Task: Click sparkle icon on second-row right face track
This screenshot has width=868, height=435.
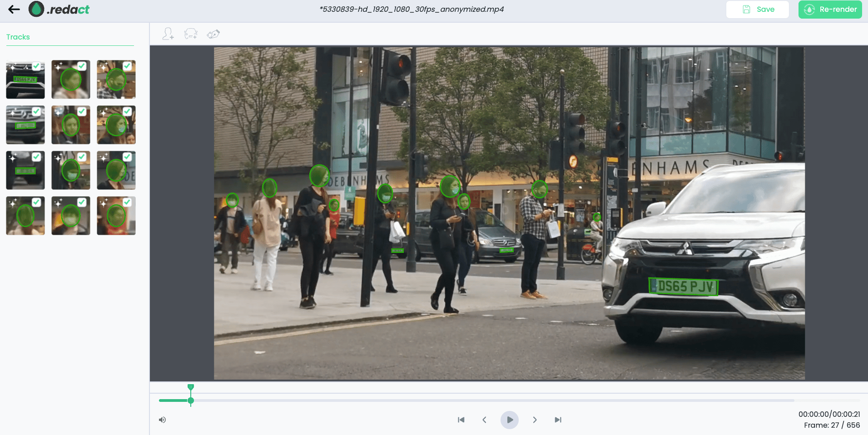Action: point(103,112)
